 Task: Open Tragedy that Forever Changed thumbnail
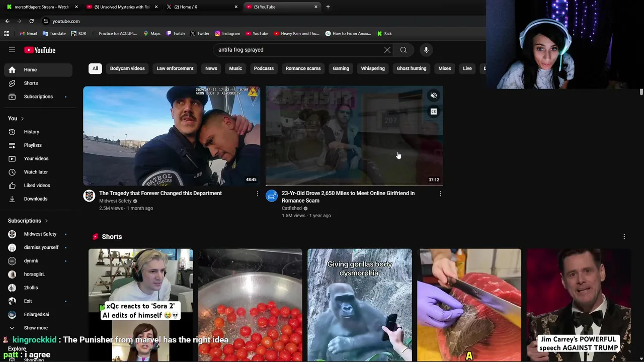(172, 136)
